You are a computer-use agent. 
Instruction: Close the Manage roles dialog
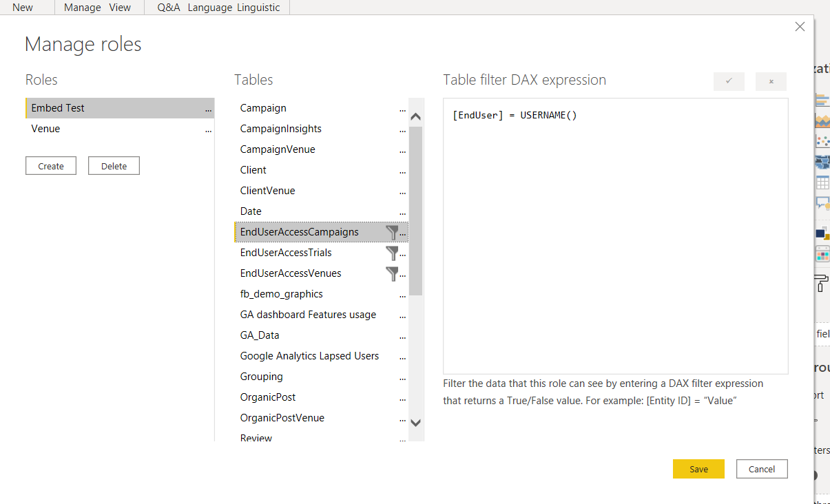tap(800, 27)
